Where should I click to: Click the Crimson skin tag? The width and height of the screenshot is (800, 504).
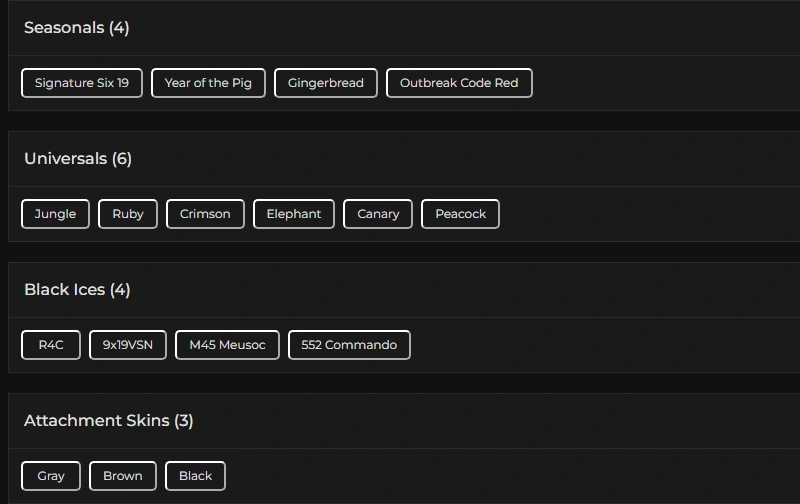[205, 214]
